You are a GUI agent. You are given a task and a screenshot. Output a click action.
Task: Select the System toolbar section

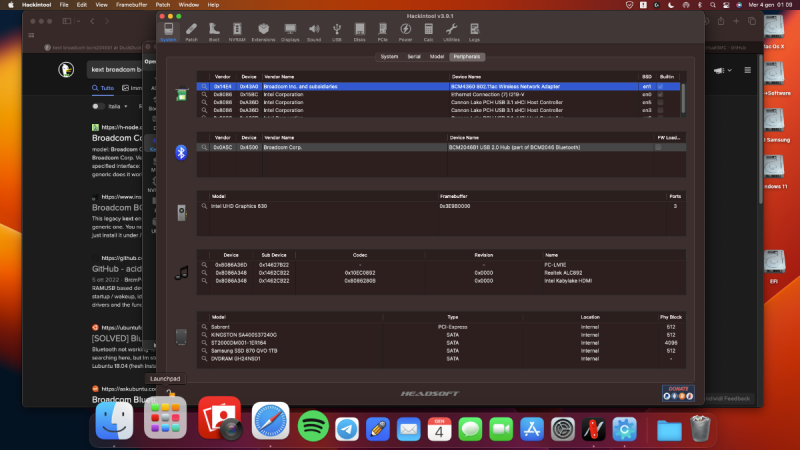168,32
